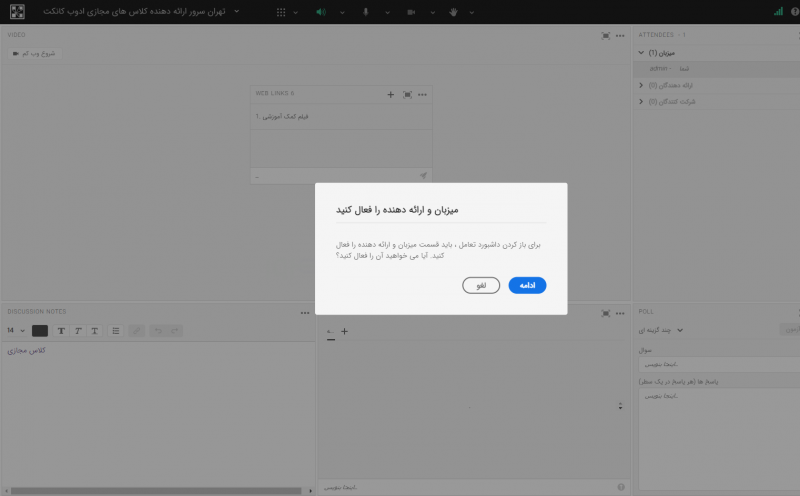Toggle the webcam icon in top bar

click(x=411, y=12)
